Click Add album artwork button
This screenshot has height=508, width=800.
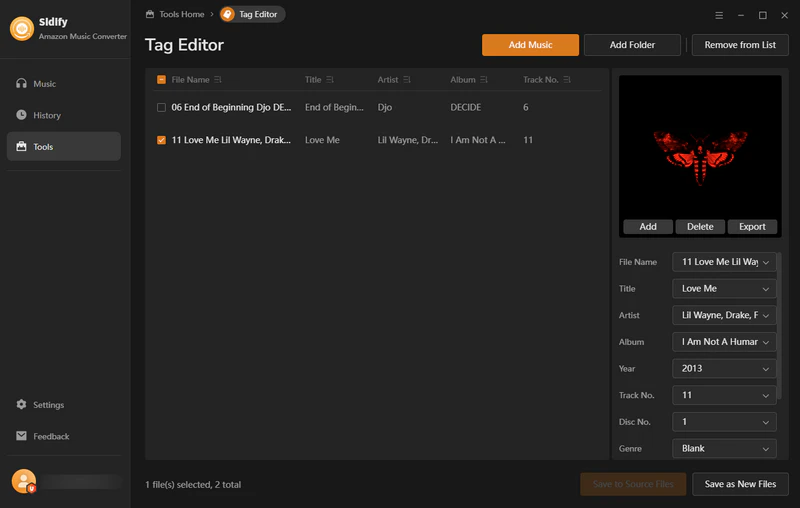coord(648,226)
